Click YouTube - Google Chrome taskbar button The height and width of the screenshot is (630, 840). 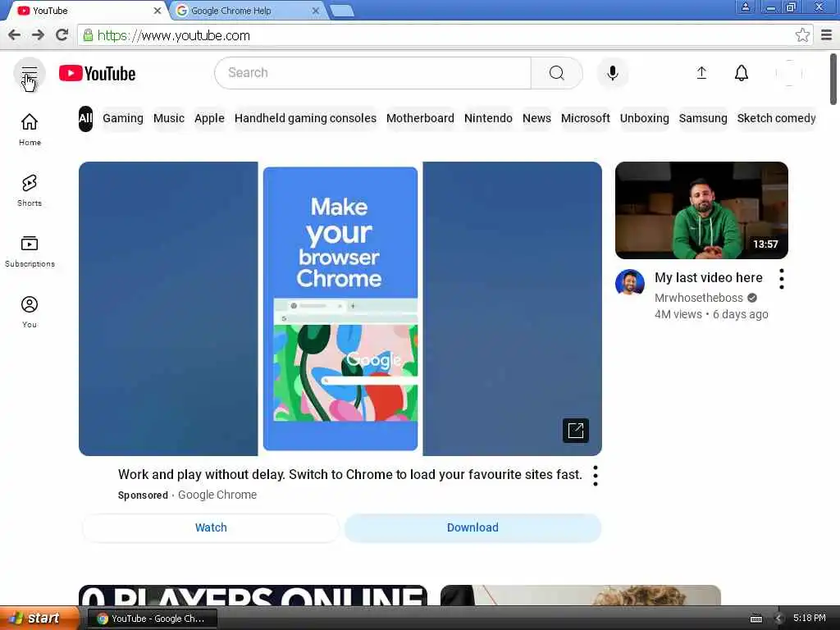click(152, 619)
